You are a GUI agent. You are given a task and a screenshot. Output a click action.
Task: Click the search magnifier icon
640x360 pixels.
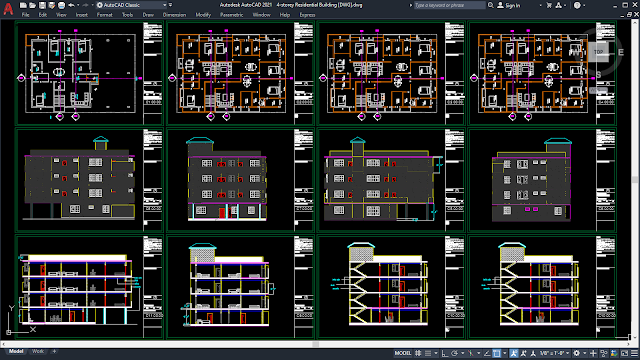(x=491, y=5)
